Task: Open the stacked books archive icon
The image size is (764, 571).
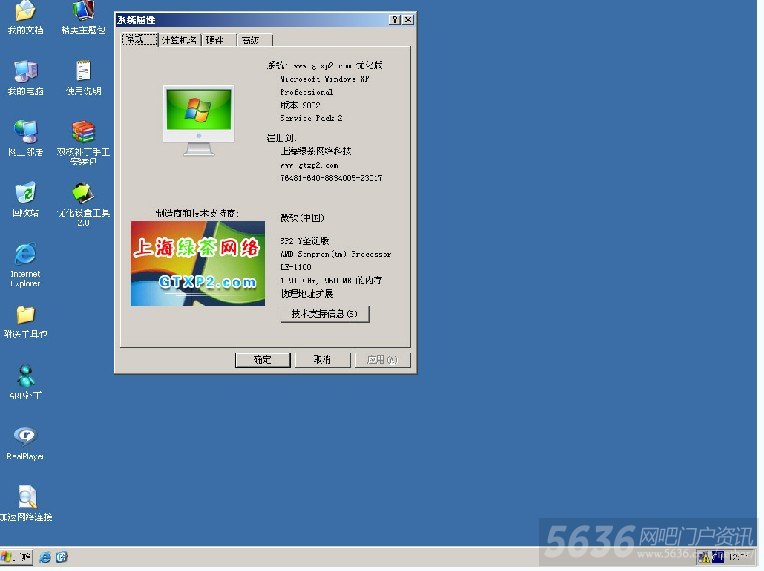Action: click(x=83, y=142)
